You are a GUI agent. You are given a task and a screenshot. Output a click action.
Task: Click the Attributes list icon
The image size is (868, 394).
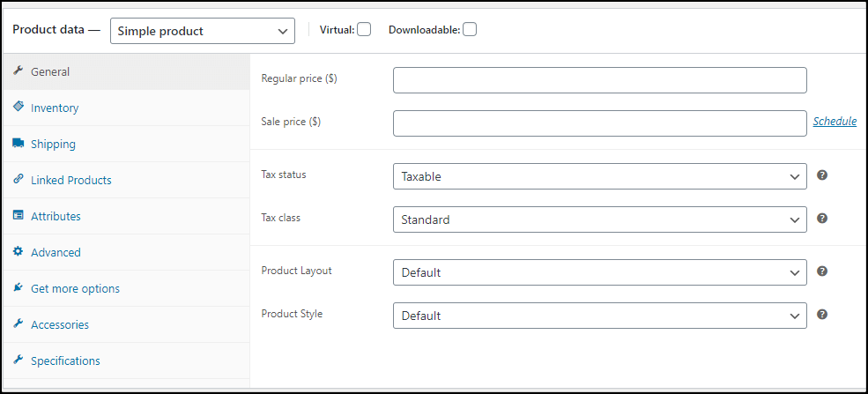[18, 215]
